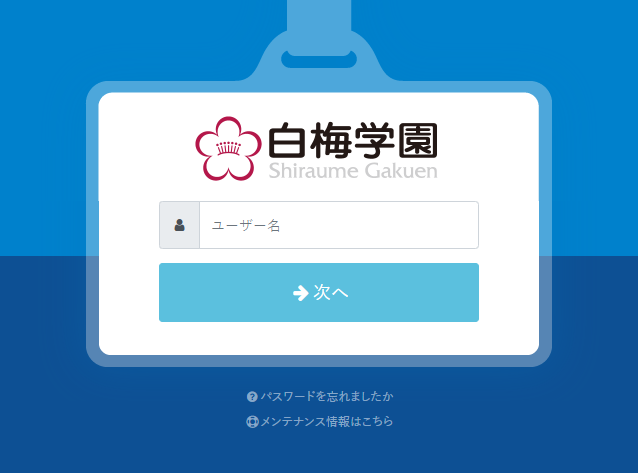Click the blank white card area below 次へ
This screenshot has width=638, height=473.
coord(319,338)
